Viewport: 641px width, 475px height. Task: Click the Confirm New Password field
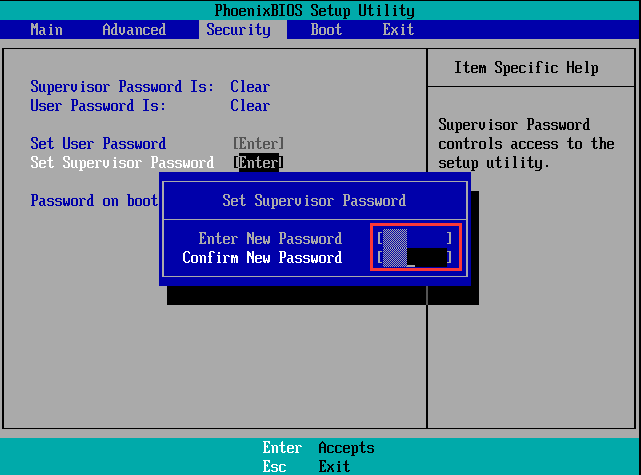(x=415, y=258)
